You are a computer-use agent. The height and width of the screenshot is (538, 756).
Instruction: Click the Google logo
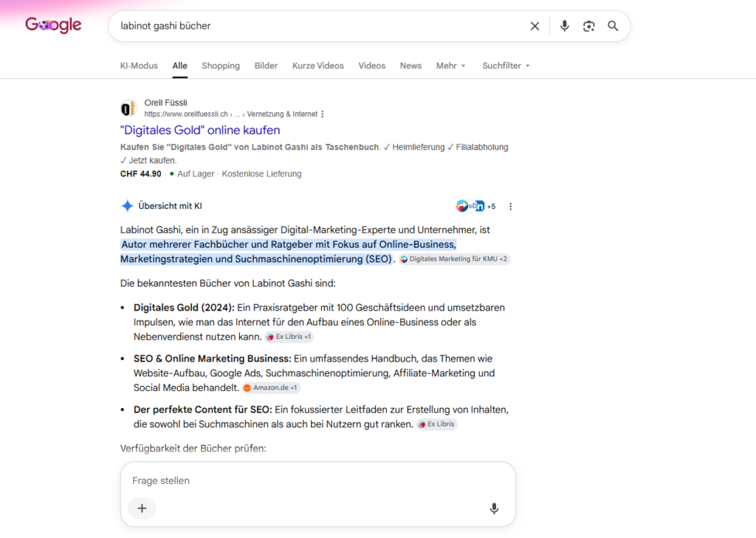pyautogui.click(x=53, y=24)
